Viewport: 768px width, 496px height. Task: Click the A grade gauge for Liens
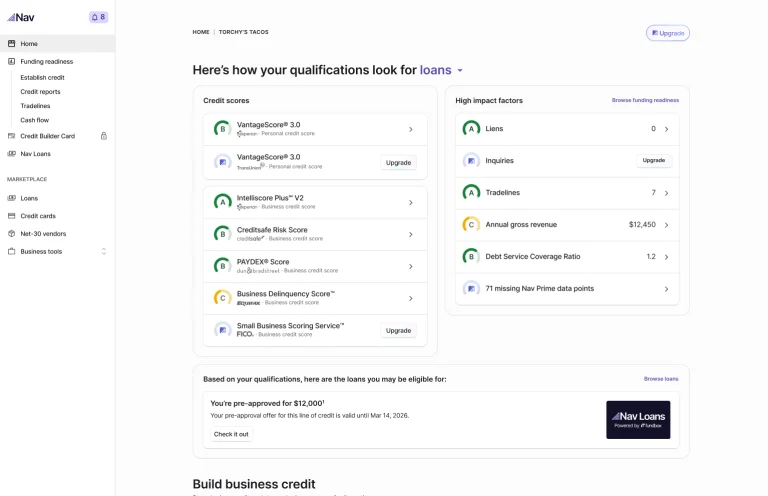coord(471,128)
